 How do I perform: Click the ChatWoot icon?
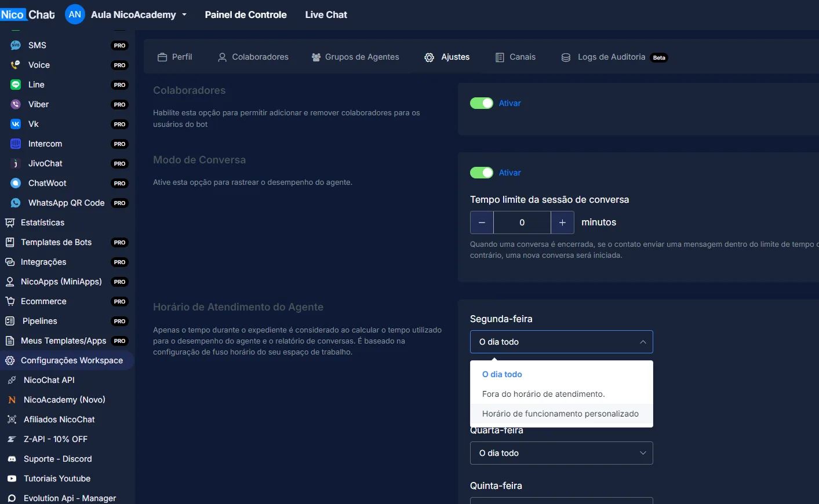(16, 183)
